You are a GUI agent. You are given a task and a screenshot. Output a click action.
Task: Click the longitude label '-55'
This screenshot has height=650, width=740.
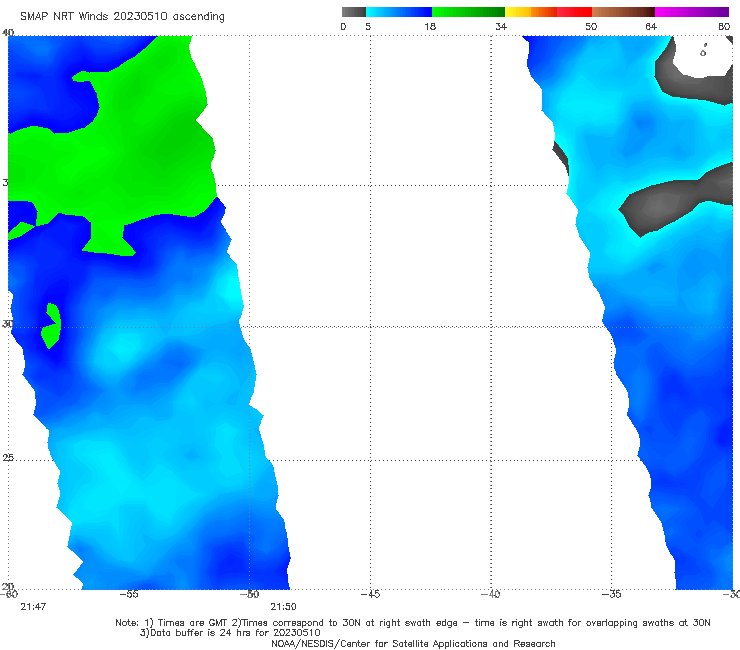pyautogui.click(x=129, y=594)
